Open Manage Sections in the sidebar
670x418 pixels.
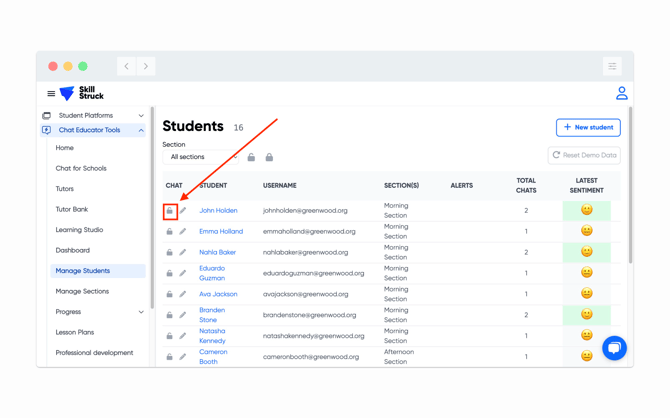82,291
